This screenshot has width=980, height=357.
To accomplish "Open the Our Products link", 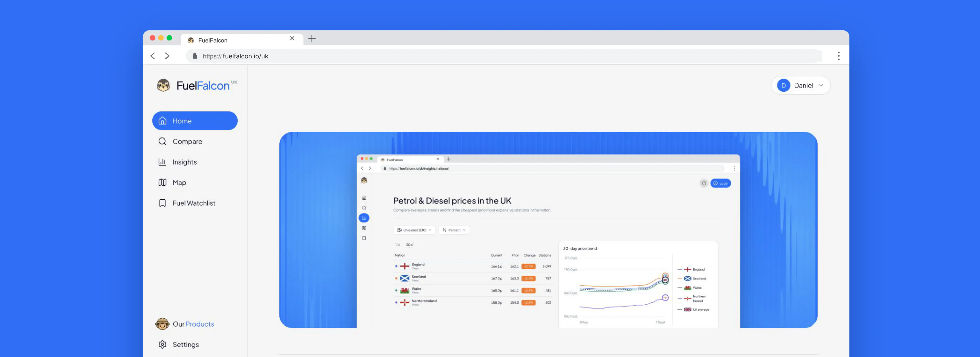I will tap(185, 324).
